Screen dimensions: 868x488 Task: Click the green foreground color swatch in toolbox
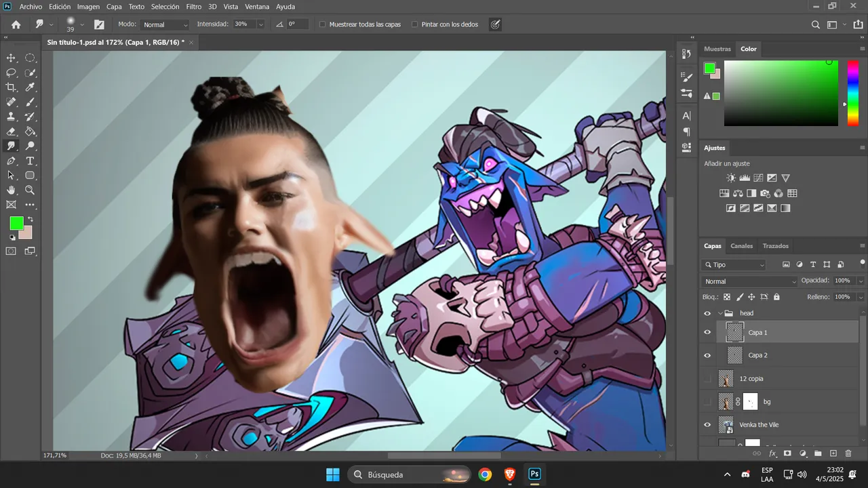click(16, 223)
